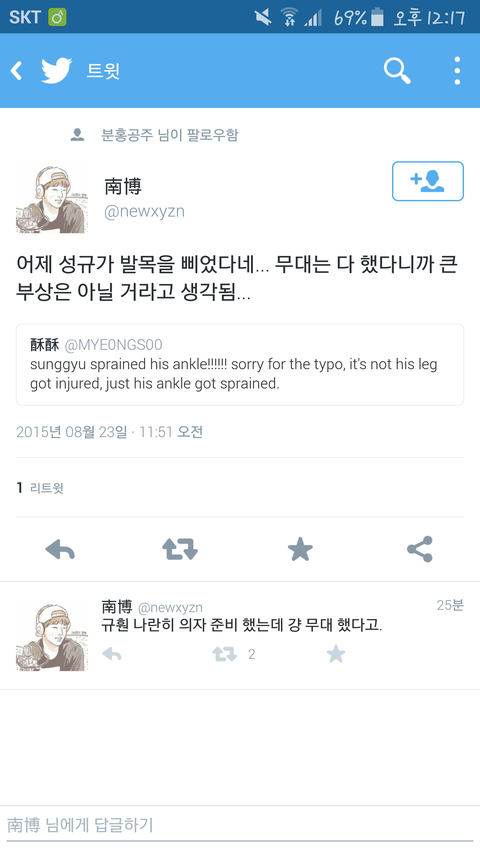Viewport: 480px width, 853px height.
Task: Tap the 南博 님에게 답글하기 reply field
Action: (x=240, y=825)
